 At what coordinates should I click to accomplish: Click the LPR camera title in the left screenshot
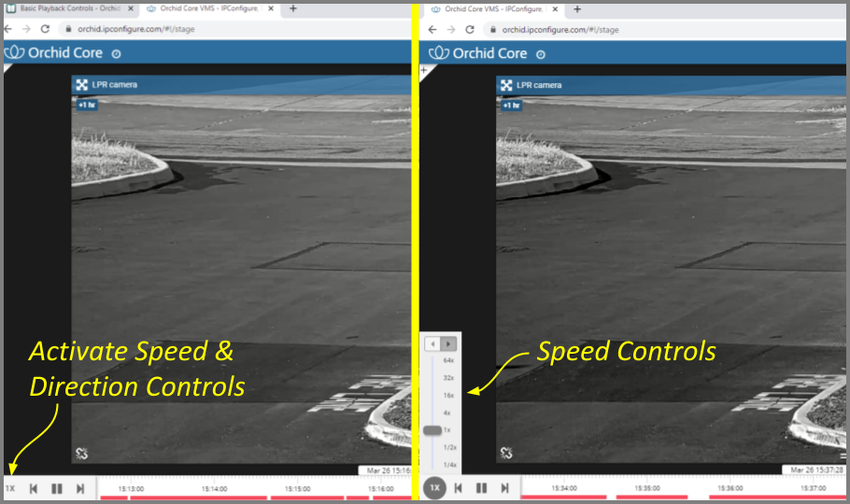pos(114,85)
